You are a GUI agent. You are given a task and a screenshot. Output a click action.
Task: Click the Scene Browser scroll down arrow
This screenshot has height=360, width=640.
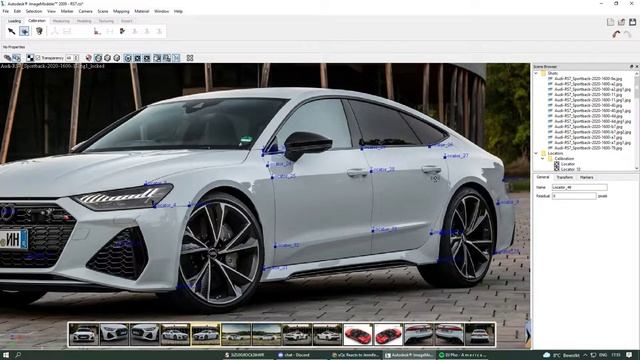637,168
